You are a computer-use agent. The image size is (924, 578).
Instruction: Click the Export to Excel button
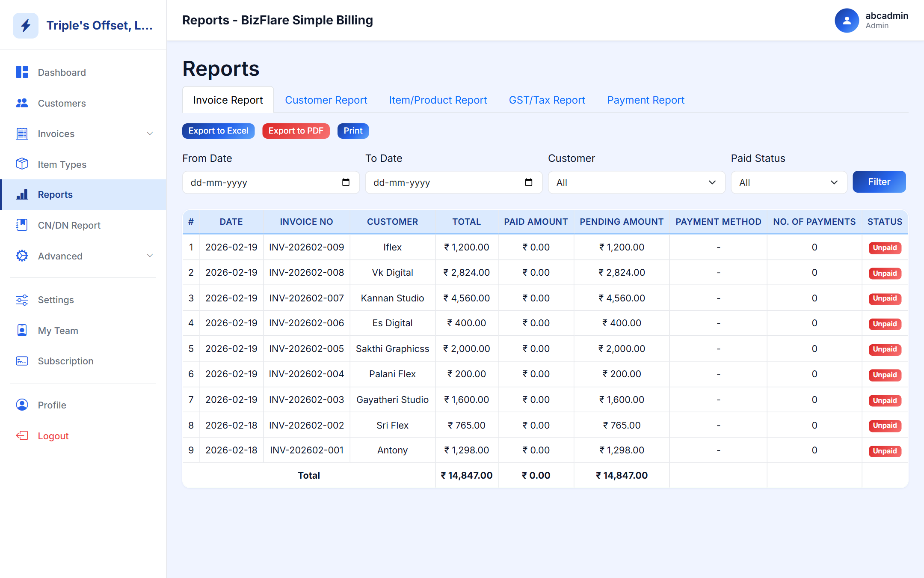click(218, 131)
